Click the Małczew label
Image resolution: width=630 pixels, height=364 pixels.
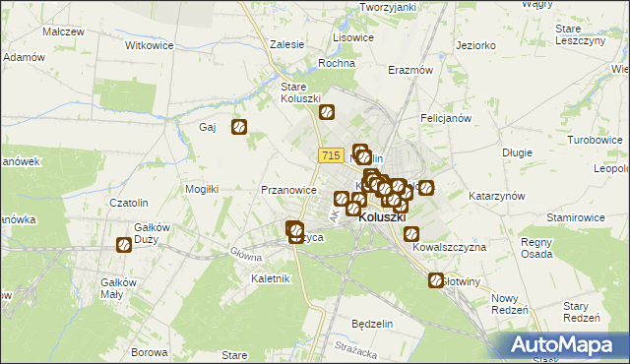[x=63, y=31]
